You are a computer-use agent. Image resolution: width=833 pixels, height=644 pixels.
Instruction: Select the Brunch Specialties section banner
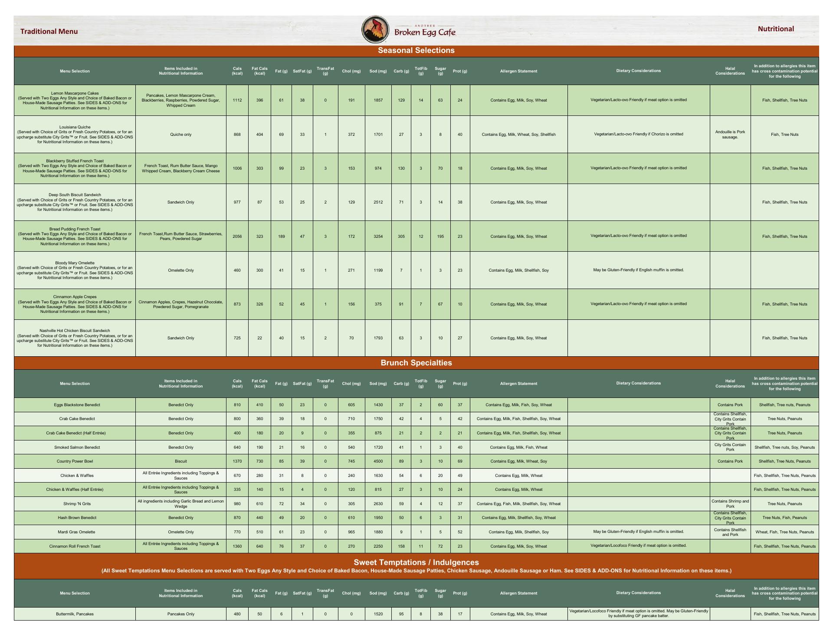416,363
